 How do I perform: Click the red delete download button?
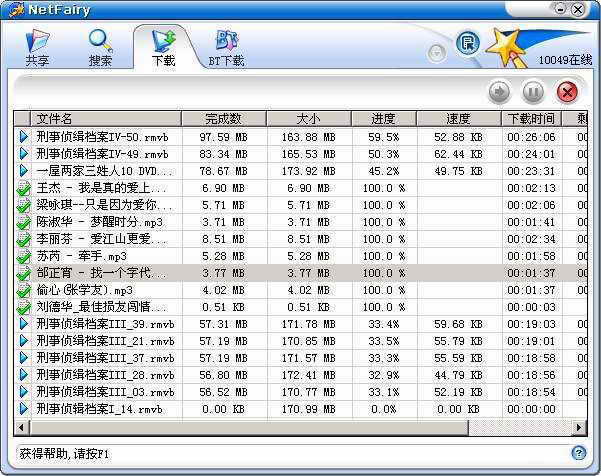[567, 93]
